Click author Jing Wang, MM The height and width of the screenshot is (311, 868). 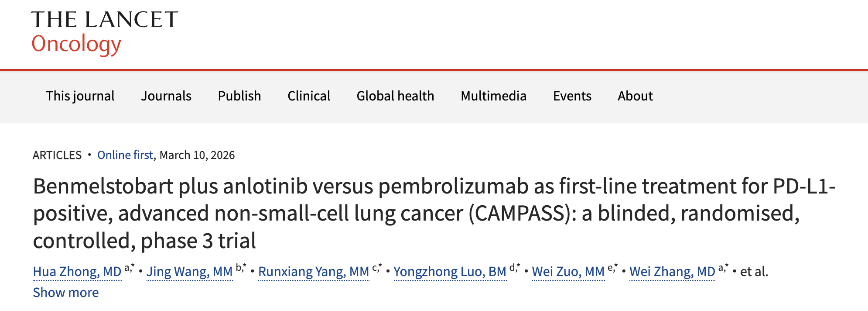189,272
